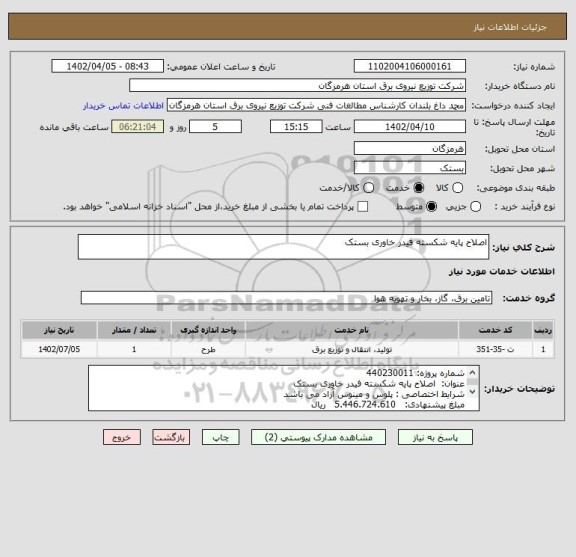Screen dimensions: 576x557
Task: Click the تاریخ نیاز column header
Action: [x=59, y=330]
